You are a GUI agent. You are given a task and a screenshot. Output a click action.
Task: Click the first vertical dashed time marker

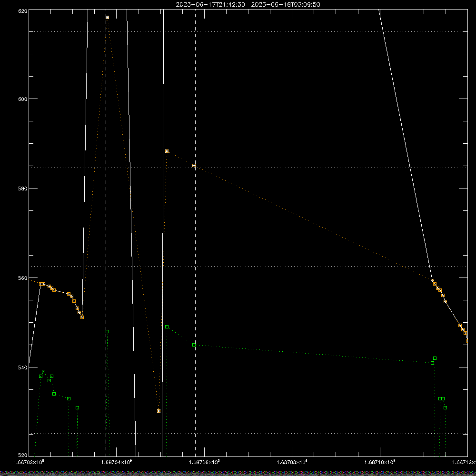click(x=106, y=234)
